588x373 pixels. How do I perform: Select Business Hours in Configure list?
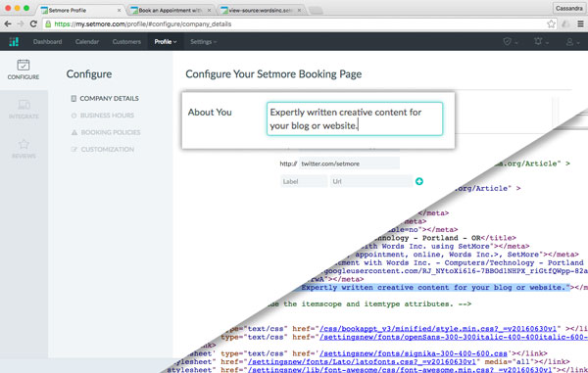coord(107,116)
